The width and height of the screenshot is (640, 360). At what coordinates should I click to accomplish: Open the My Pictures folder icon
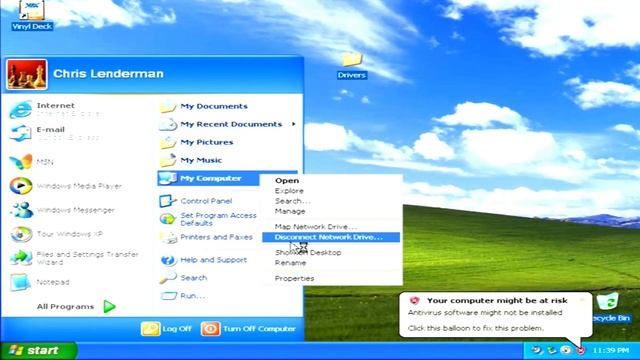pos(168,142)
